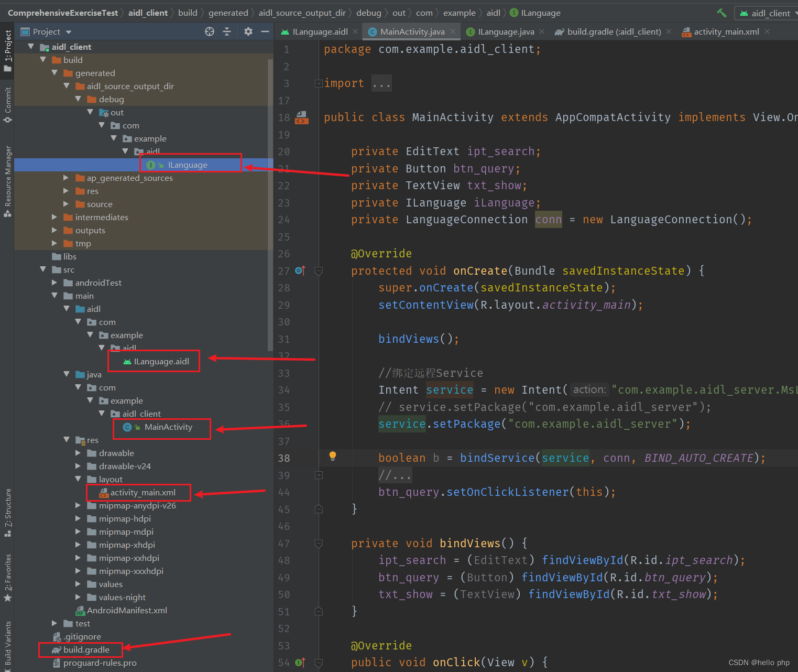Toggle the Favorites tool window
798x672 pixels.
[x=7, y=578]
